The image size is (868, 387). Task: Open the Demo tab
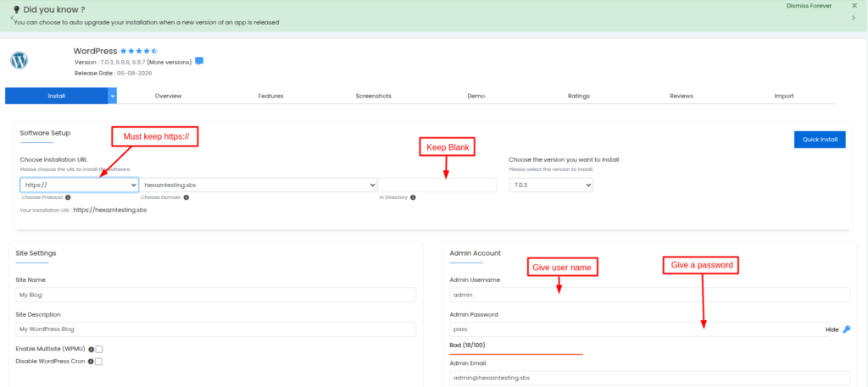tap(476, 97)
